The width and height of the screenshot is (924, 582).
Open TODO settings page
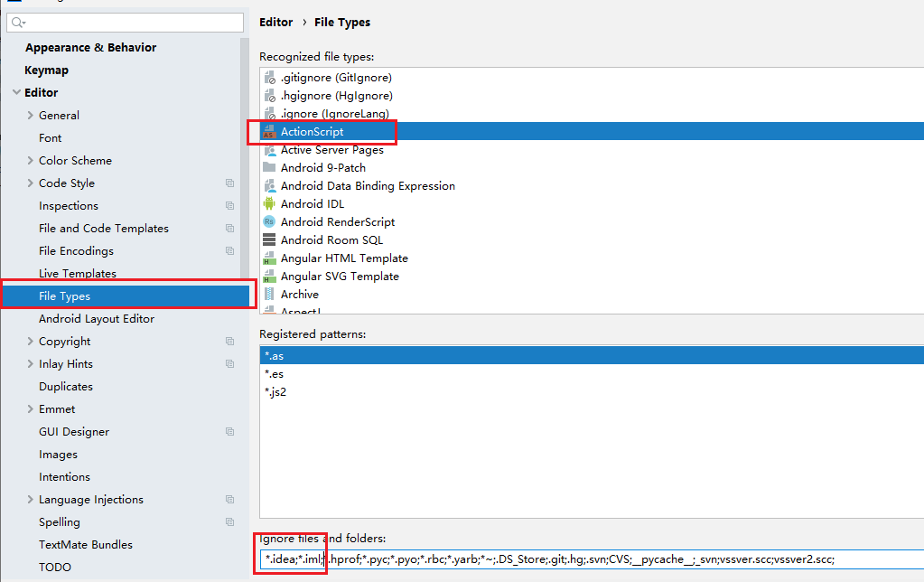pos(55,568)
